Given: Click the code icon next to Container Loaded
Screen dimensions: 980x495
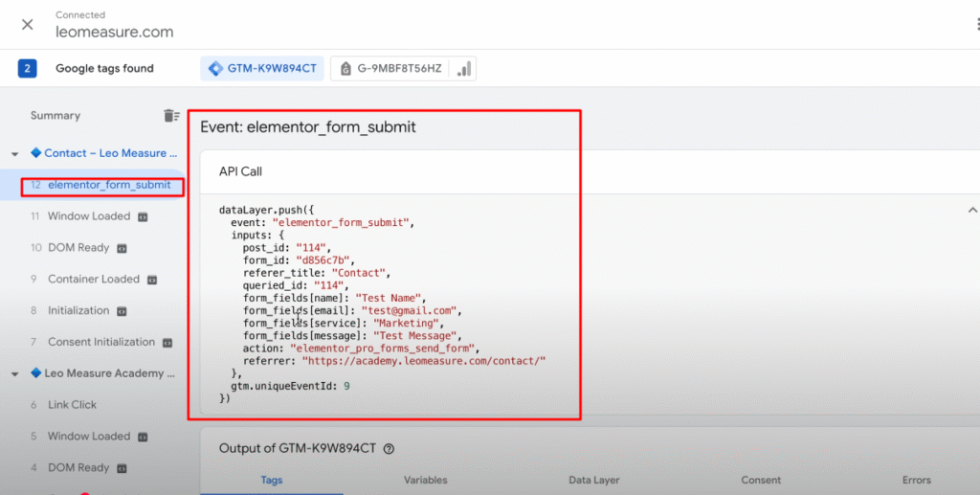Looking at the screenshot, I should pos(152,280).
